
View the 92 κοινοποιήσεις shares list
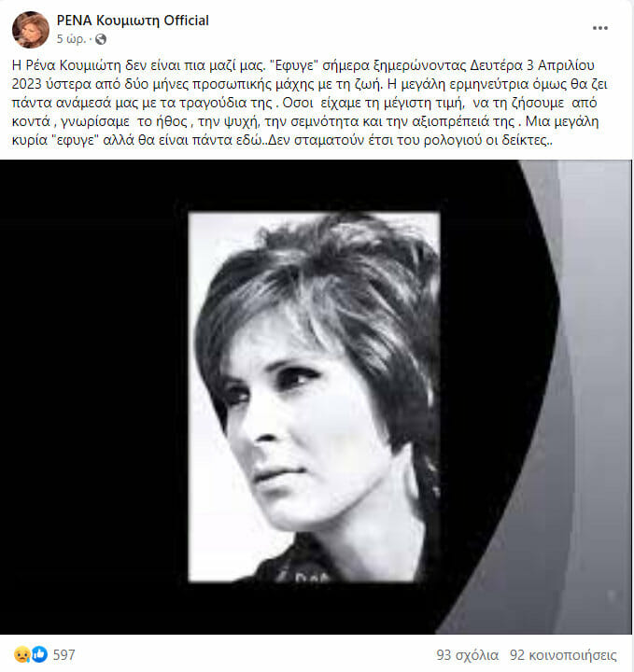(x=563, y=655)
